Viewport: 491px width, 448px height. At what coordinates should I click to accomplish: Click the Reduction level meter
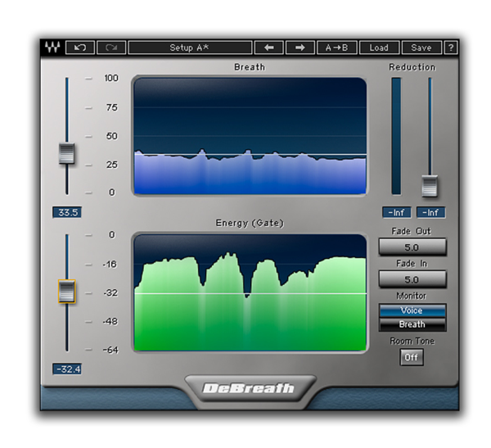(396, 136)
